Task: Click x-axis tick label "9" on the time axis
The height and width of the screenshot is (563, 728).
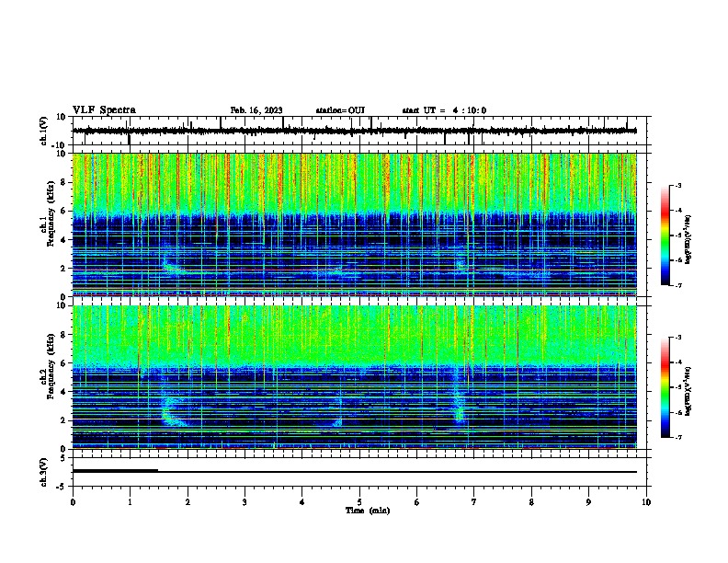Action: [588, 502]
